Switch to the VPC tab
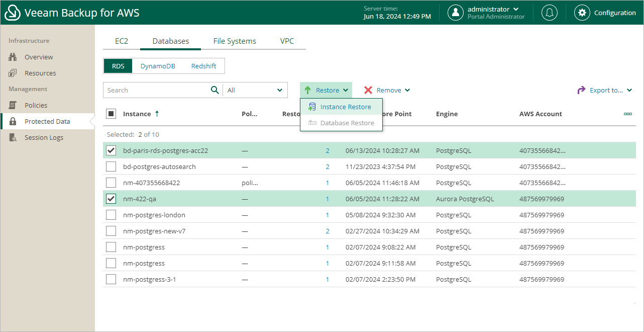Image resolution: width=644 pixels, height=332 pixels. [287, 41]
